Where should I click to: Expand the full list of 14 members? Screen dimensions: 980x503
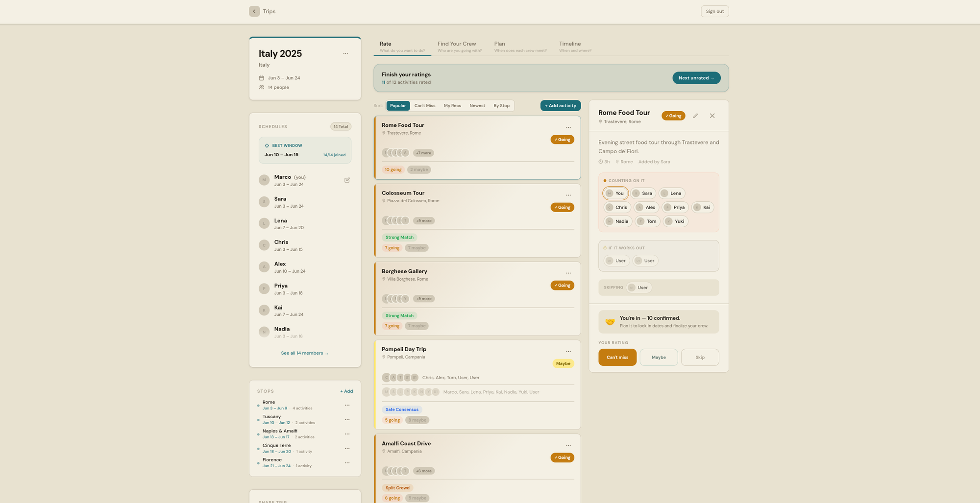pyautogui.click(x=305, y=353)
